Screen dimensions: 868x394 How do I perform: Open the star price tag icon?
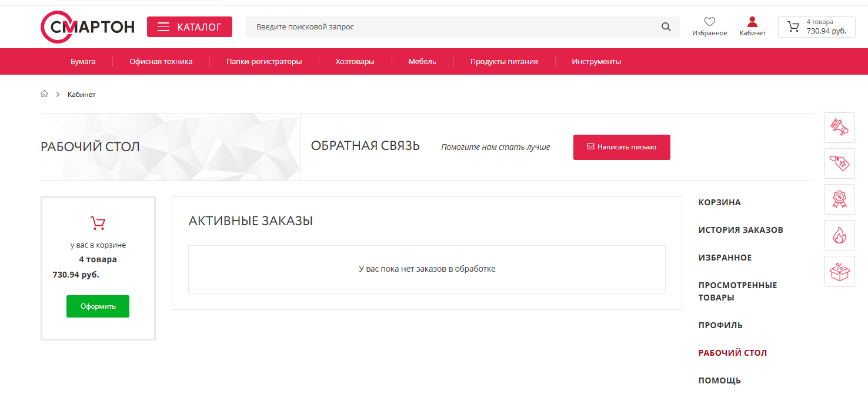coord(839,163)
